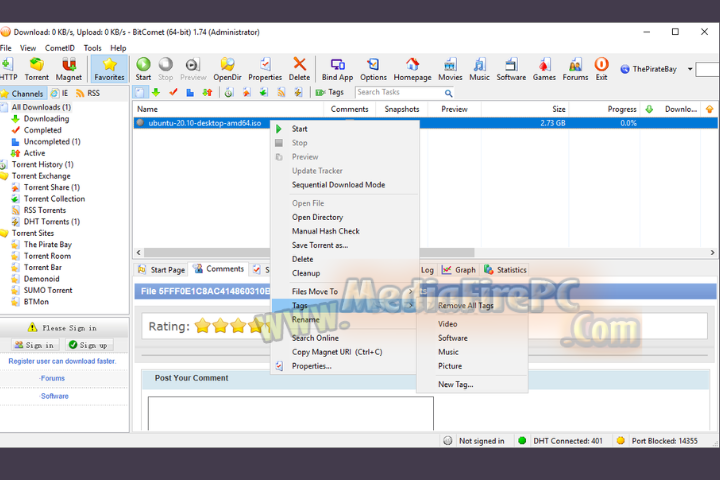
Task: Open the Torrent toolbar button
Action: coord(36,69)
